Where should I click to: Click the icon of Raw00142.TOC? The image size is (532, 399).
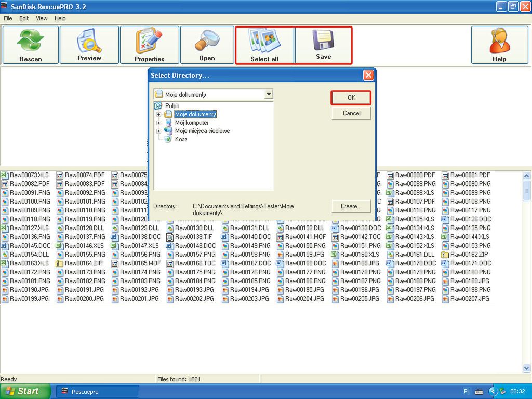point(335,237)
